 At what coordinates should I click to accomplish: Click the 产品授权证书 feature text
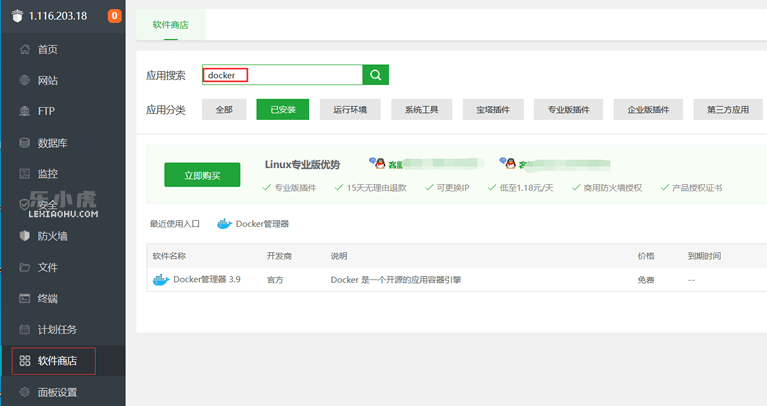coord(697,187)
